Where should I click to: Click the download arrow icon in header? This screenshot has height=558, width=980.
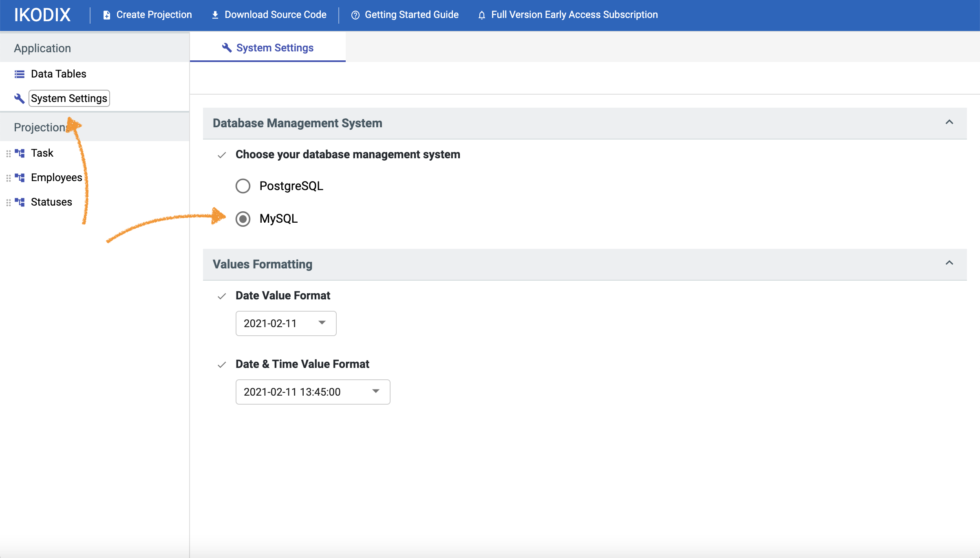pos(215,15)
